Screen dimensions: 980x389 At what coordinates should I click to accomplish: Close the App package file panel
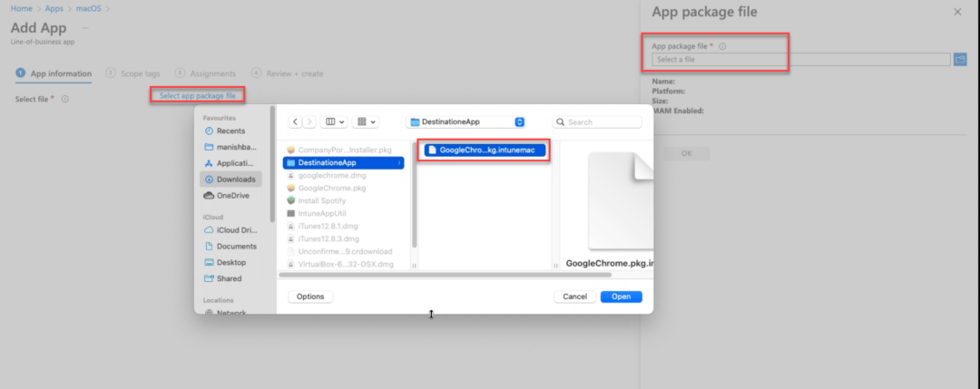tap(957, 12)
